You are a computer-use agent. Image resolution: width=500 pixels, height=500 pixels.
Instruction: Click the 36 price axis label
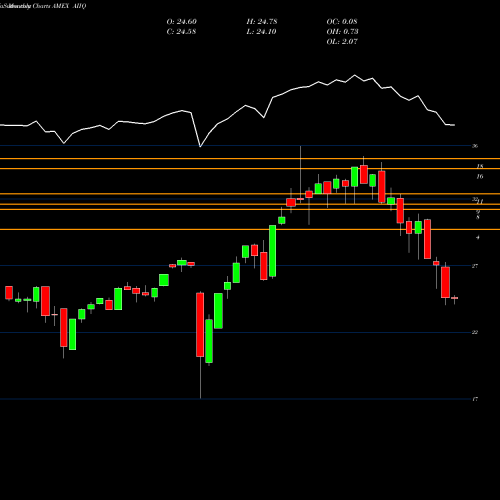tap(475, 146)
